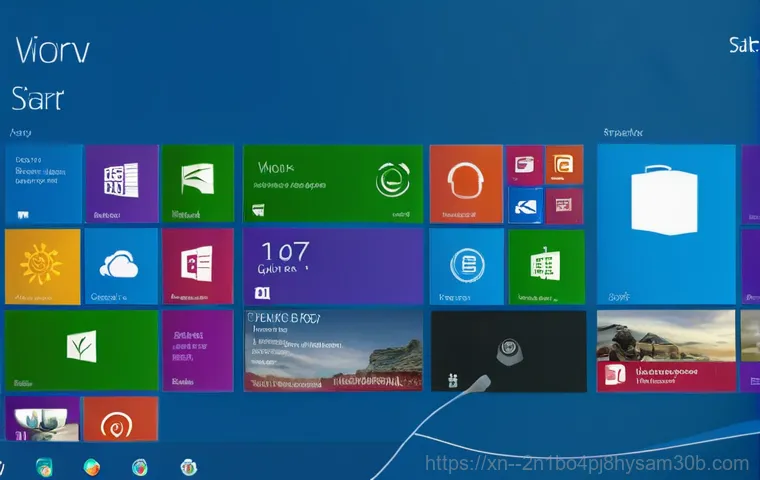This screenshot has width=760, height=480.
Task: Open the small orange tile with square spiral
Action: tap(564, 164)
